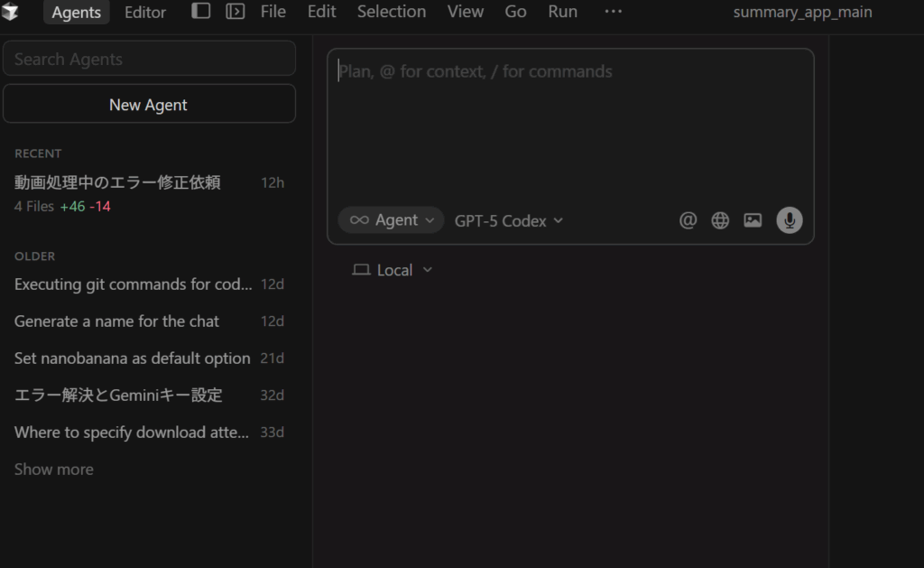Start voice input with microphone icon
The image size is (924, 568).
[x=790, y=220]
